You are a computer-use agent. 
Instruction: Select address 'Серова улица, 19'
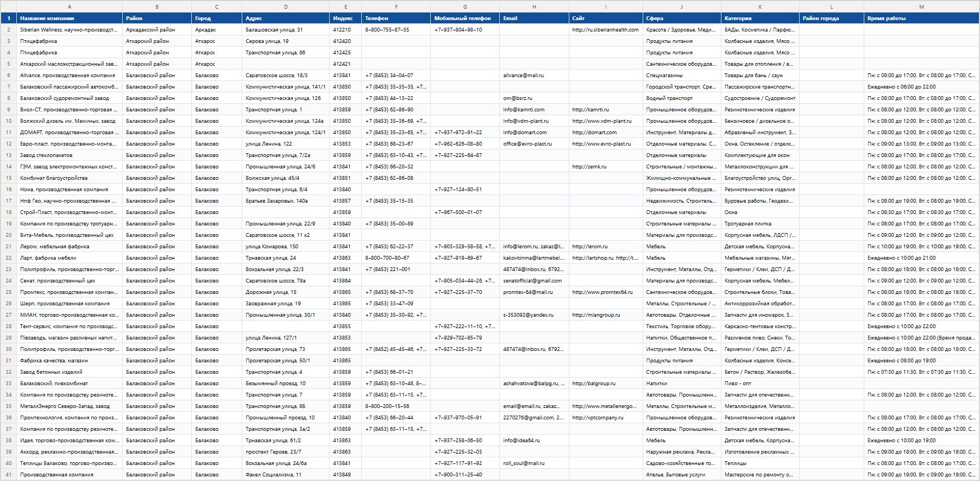pyautogui.click(x=286, y=41)
